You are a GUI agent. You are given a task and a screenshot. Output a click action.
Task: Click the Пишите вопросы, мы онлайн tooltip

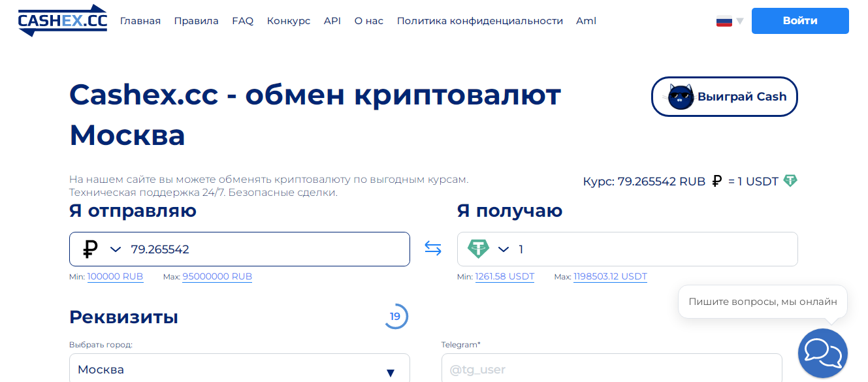coord(763,302)
